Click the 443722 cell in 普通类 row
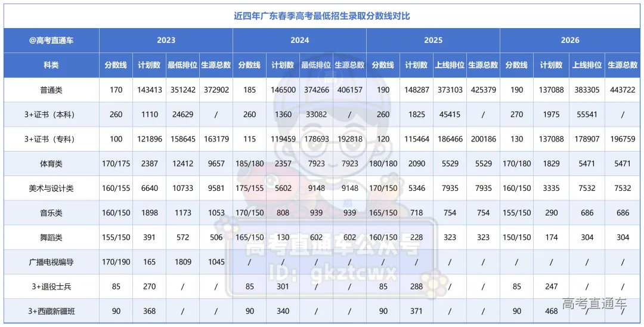 622,90
